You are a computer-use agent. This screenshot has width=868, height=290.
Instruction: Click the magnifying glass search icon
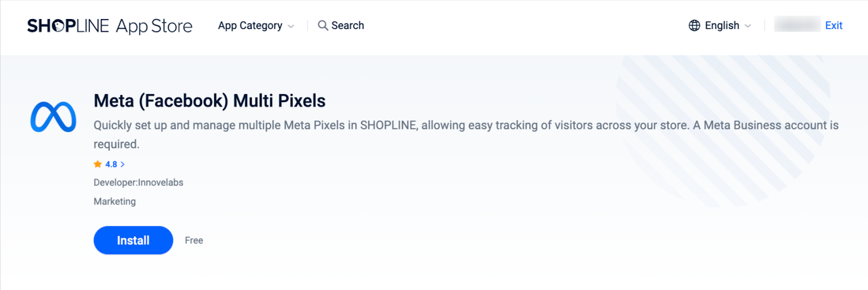(x=323, y=26)
